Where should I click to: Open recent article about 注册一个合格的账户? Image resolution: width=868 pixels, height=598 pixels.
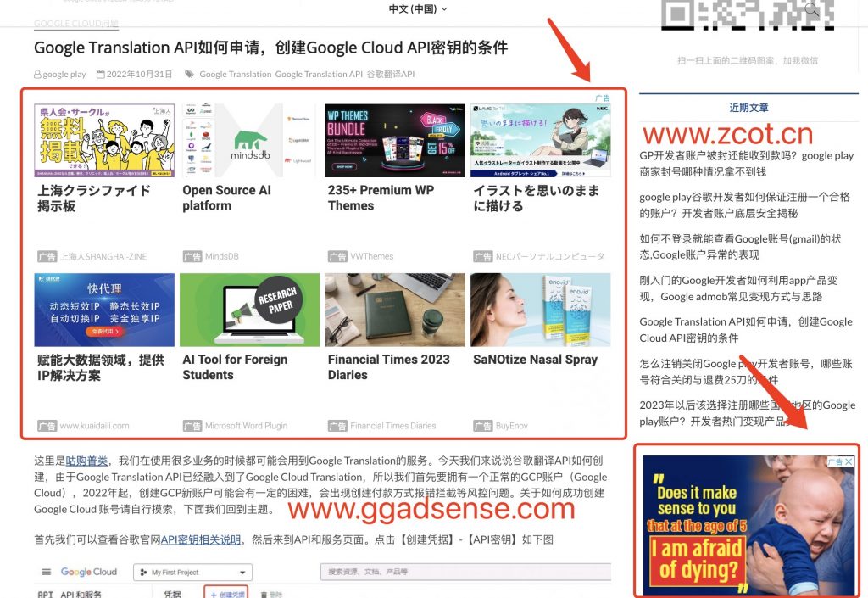744,205
